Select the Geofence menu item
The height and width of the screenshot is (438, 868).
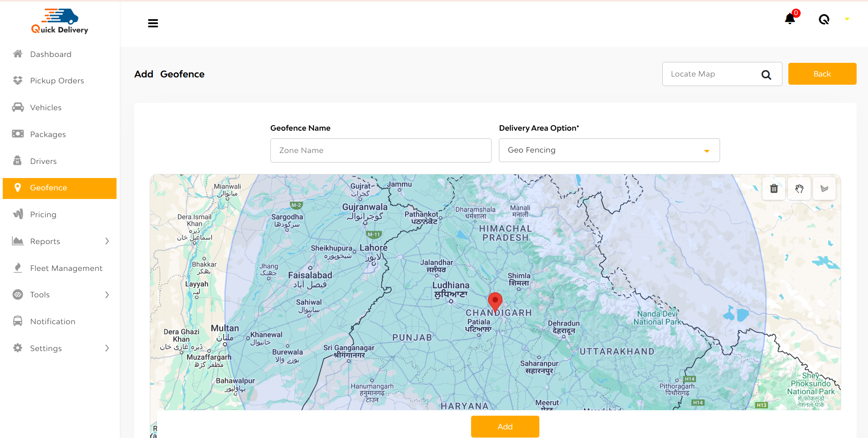click(60, 188)
